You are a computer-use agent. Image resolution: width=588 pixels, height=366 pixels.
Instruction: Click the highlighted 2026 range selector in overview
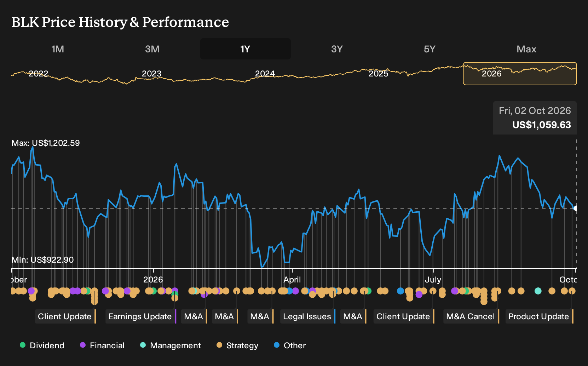coord(520,74)
